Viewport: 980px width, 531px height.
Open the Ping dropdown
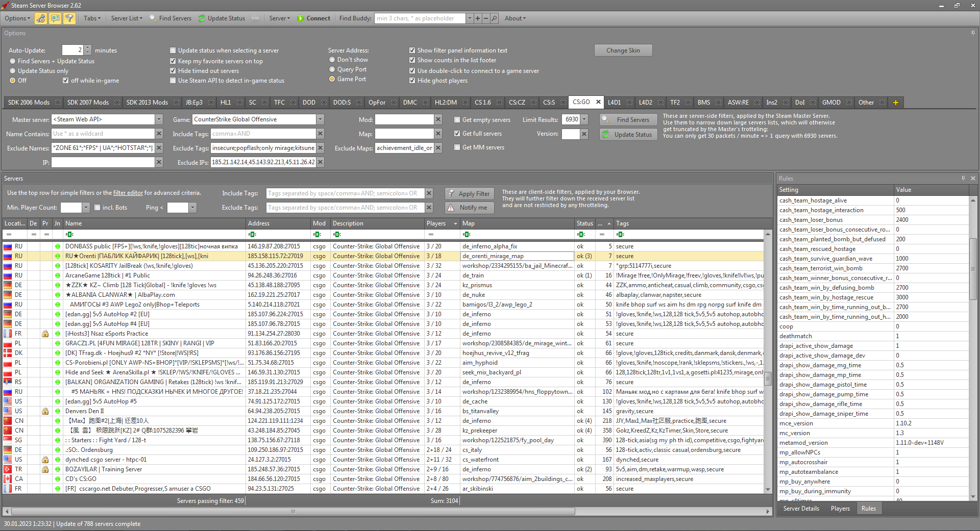pyautogui.click(x=192, y=208)
